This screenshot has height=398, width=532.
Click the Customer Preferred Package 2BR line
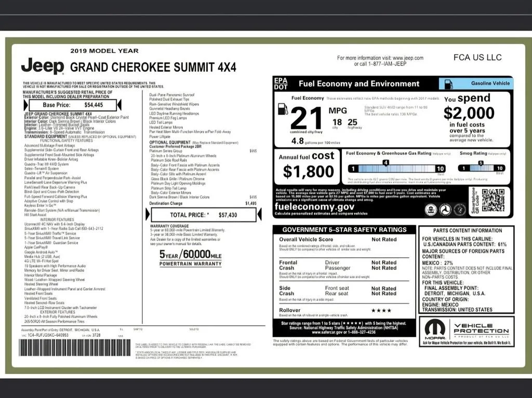pyautogui.click(x=176, y=147)
